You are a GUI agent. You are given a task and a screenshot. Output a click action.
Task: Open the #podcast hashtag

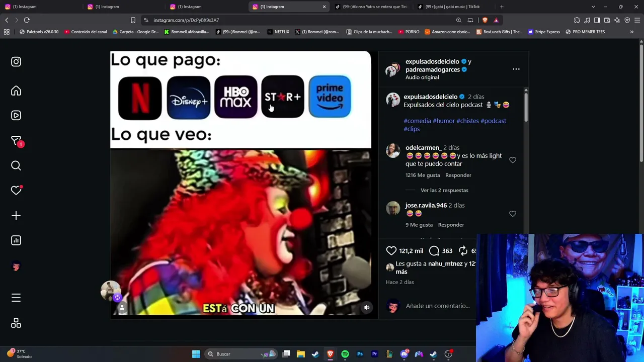493,121
